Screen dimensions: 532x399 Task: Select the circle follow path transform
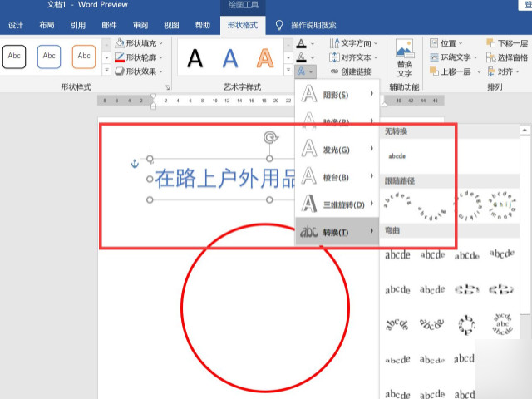[467, 206]
